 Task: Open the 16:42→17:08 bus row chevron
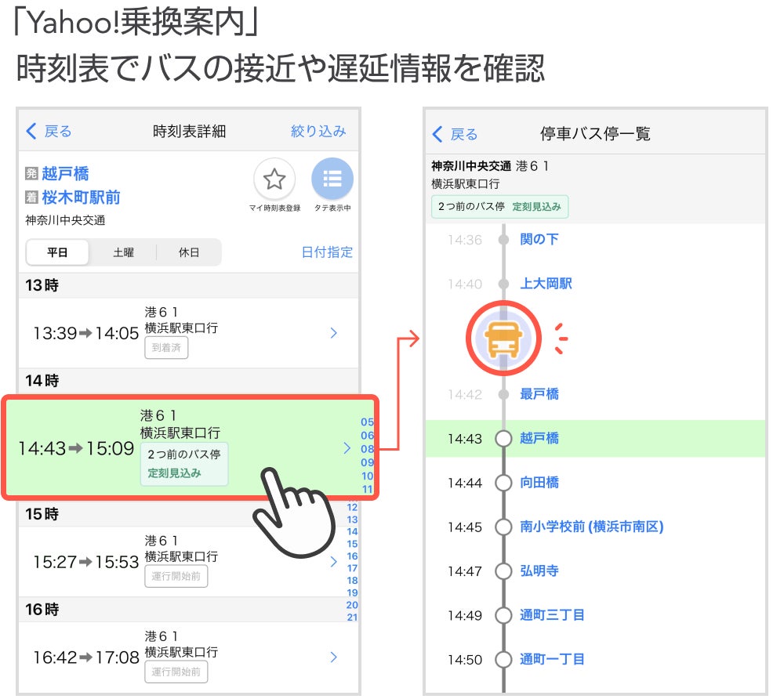333,657
